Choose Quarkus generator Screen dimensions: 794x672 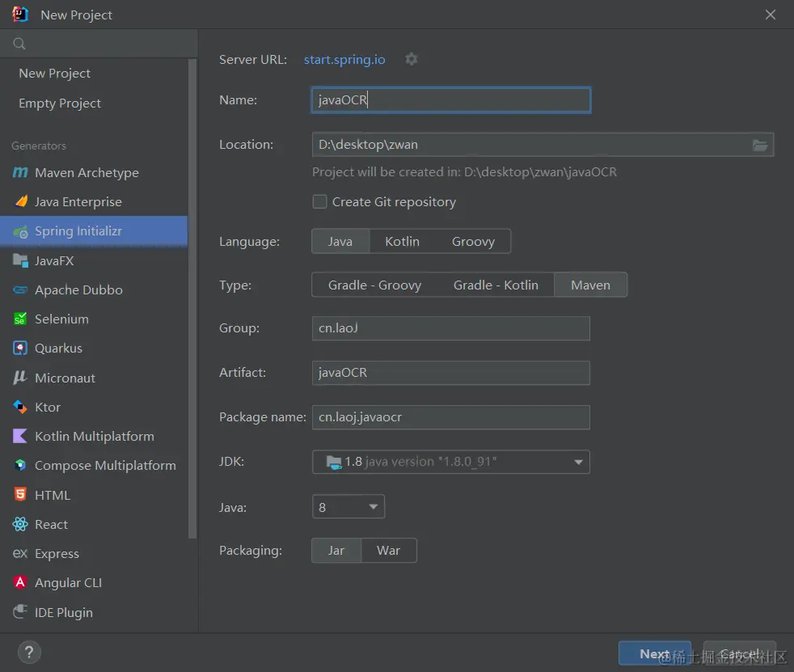94,349
